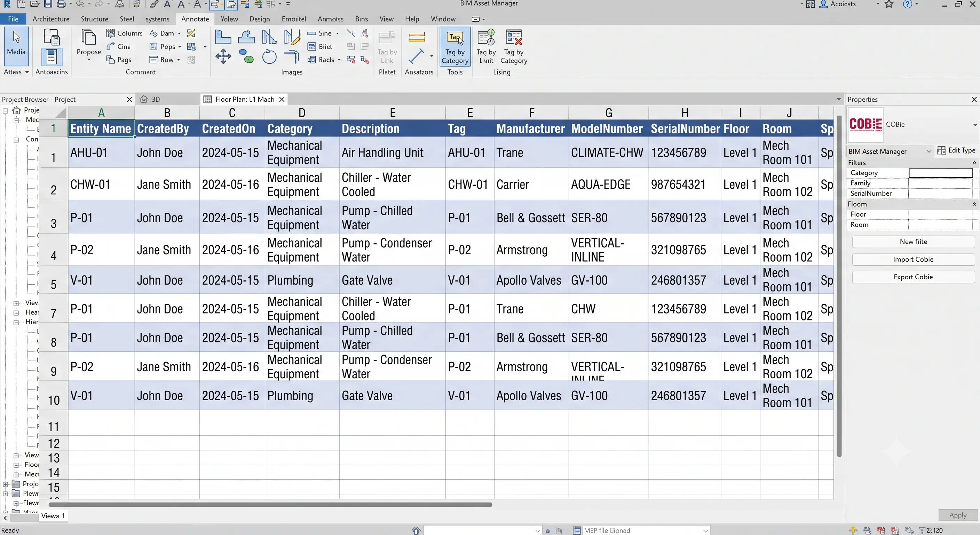980x535 pixels.
Task: Click the yellow line icon above Ansatzors
Action: coord(417,37)
